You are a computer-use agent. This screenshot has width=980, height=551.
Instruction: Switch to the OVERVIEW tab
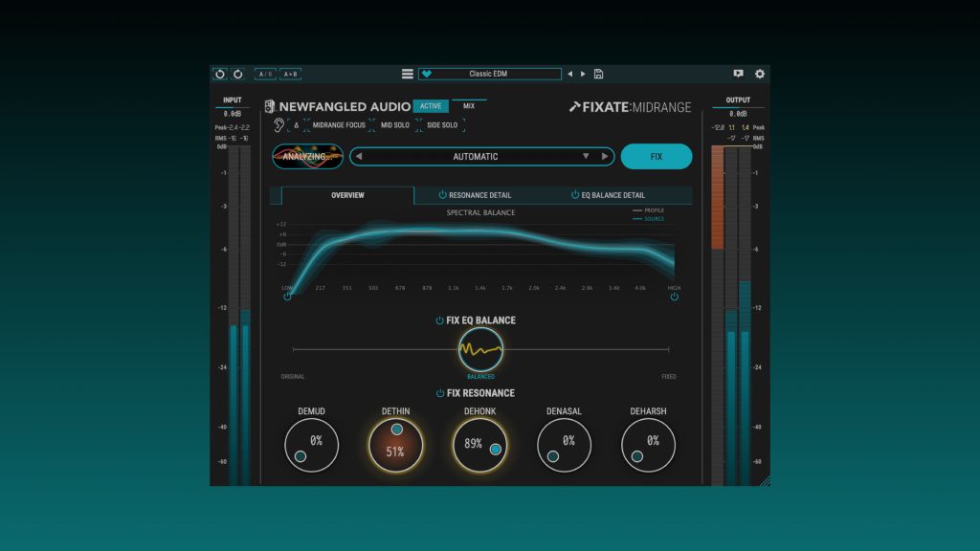(x=347, y=195)
